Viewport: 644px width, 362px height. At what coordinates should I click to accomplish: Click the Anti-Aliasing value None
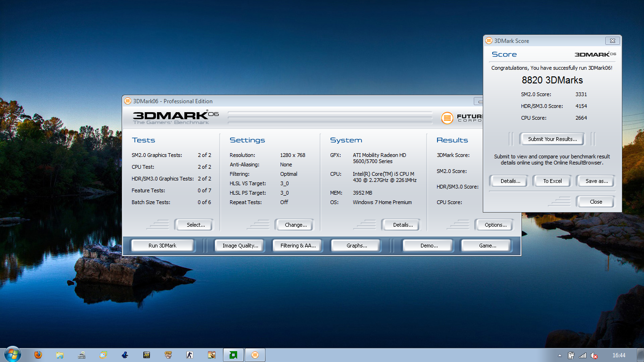[286, 165]
